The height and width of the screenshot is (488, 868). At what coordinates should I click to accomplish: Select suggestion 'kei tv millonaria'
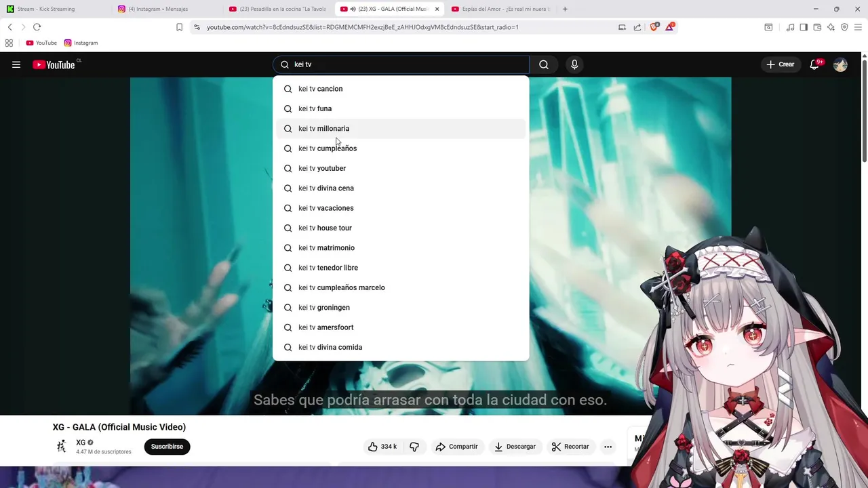coord(401,129)
